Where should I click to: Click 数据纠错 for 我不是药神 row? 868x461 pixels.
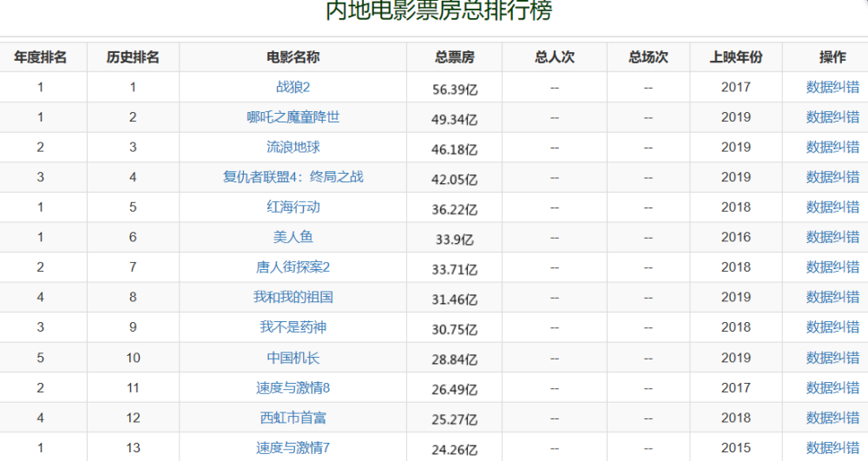[x=832, y=326]
